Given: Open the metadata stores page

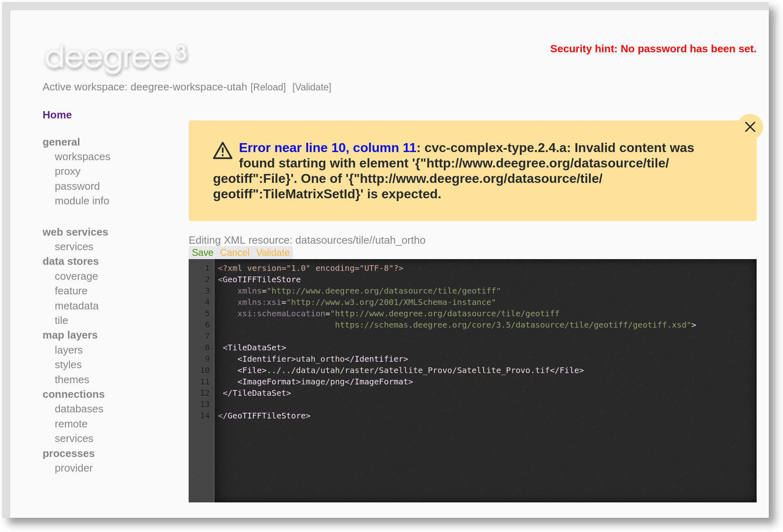Looking at the screenshot, I should tap(77, 306).
